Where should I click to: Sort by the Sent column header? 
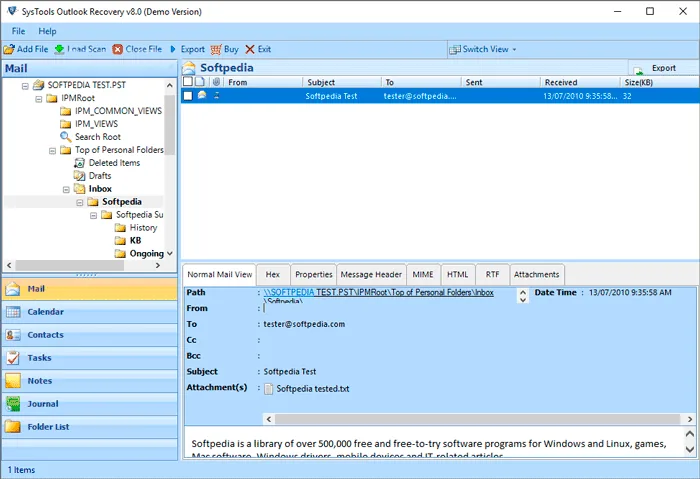pos(501,82)
